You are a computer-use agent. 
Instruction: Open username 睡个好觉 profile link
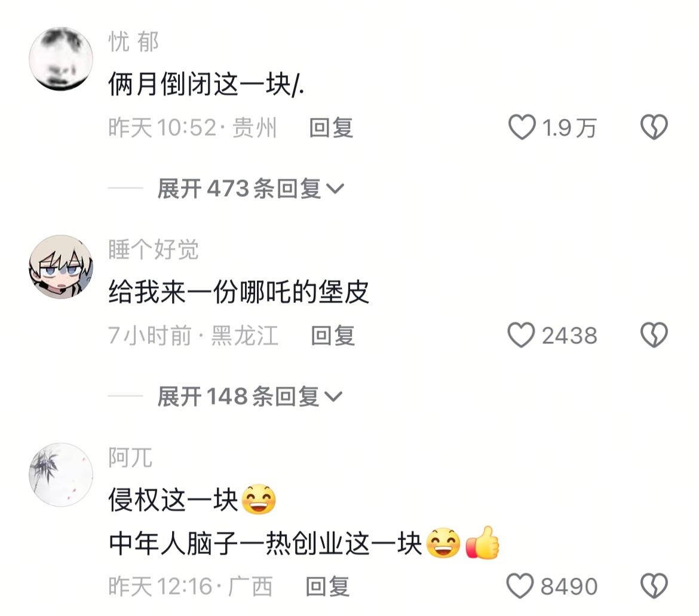[154, 249]
